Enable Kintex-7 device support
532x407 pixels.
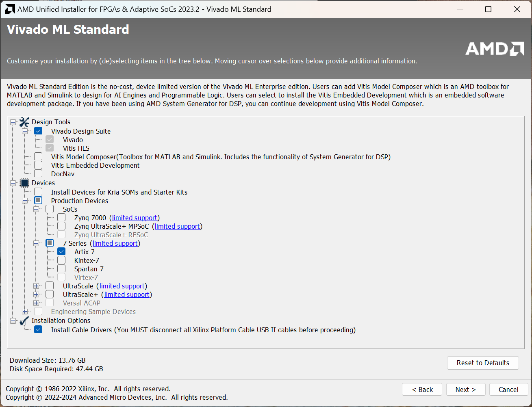[x=61, y=260]
